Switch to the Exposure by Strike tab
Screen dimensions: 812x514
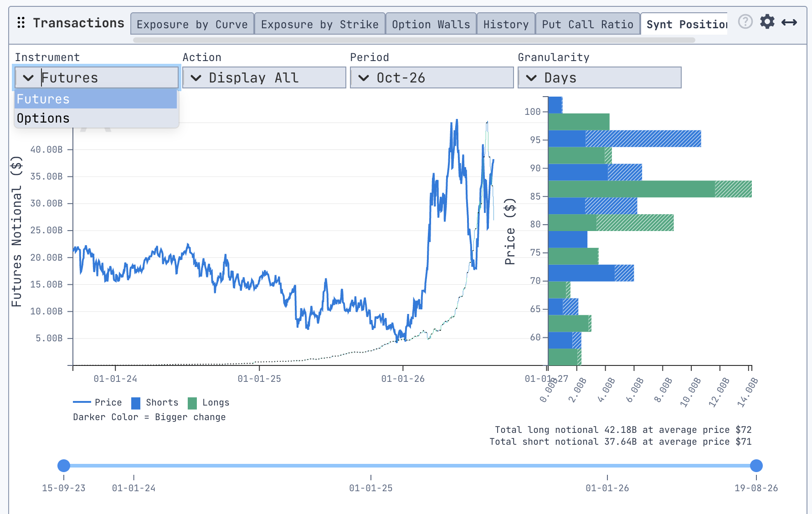320,24
